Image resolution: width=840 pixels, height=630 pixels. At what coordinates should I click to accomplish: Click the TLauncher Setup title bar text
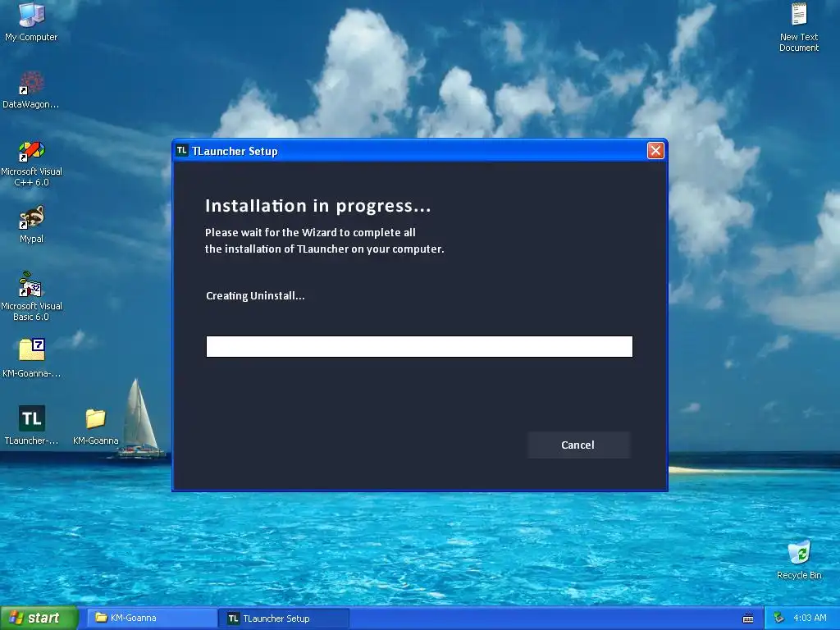(235, 151)
